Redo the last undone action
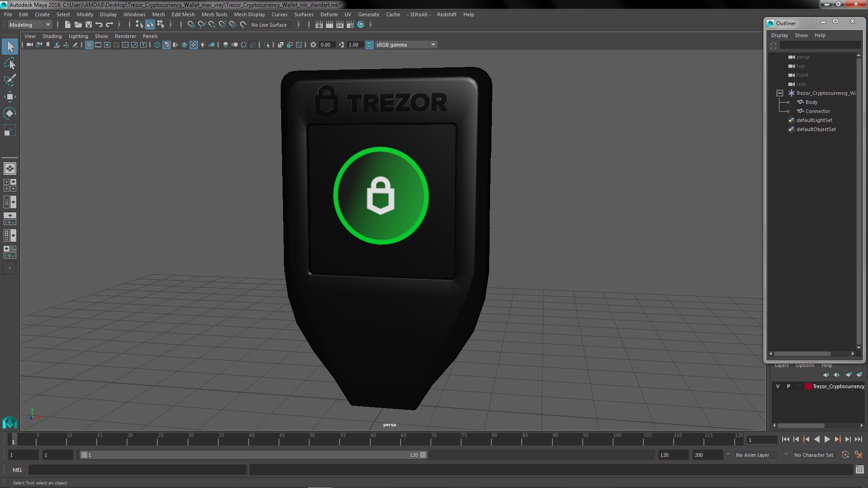868x488 pixels. point(109,25)
